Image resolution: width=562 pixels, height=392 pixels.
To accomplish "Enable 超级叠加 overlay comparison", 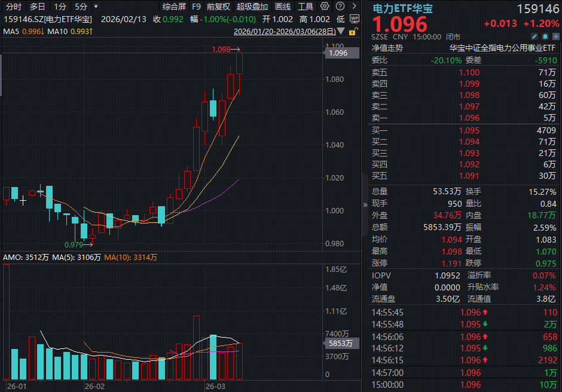I will coord(252,7).
